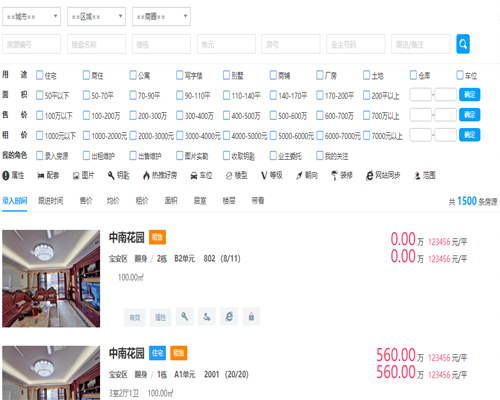
Task: Open the 区域 district dropdown
Action: [x=96, y=16]
